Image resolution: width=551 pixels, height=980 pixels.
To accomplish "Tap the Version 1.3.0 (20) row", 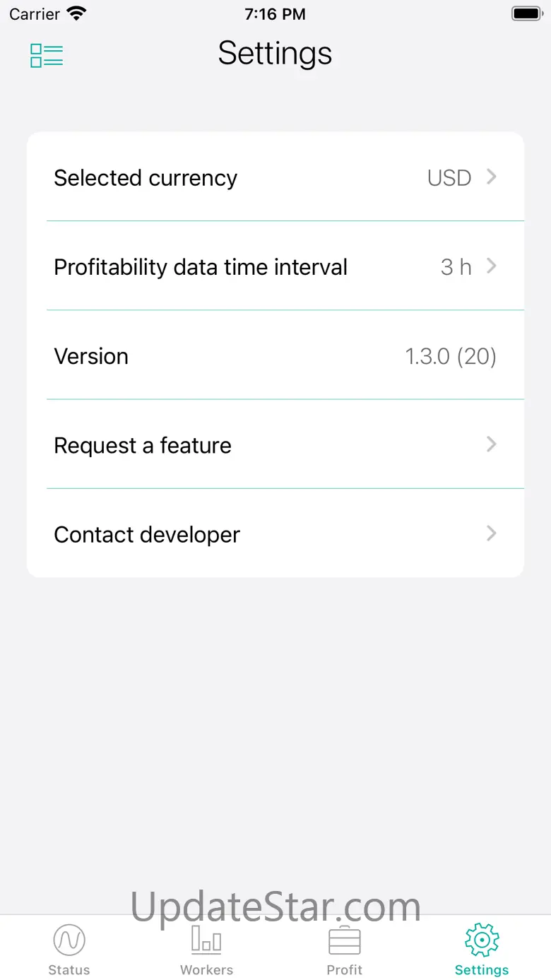I will [275, 356].
